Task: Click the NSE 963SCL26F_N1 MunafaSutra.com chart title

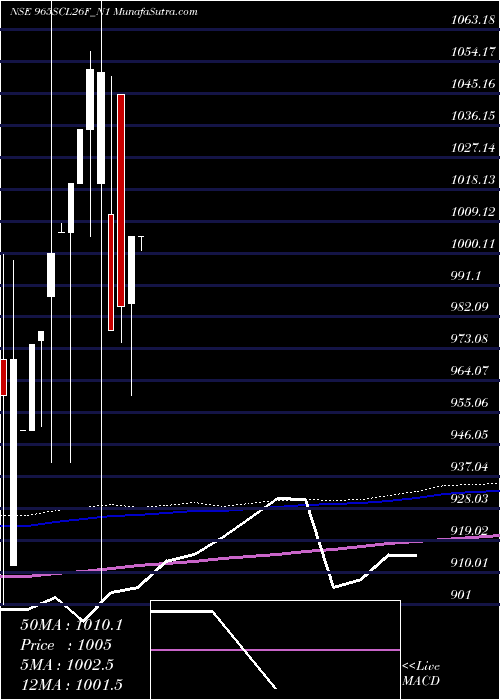Action: (104, 12)
